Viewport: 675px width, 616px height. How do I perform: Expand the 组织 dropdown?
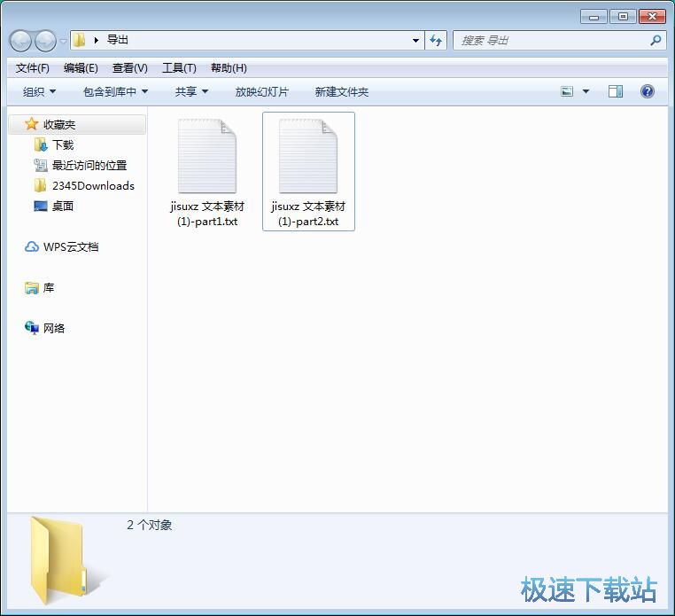[x=39, y=92]
